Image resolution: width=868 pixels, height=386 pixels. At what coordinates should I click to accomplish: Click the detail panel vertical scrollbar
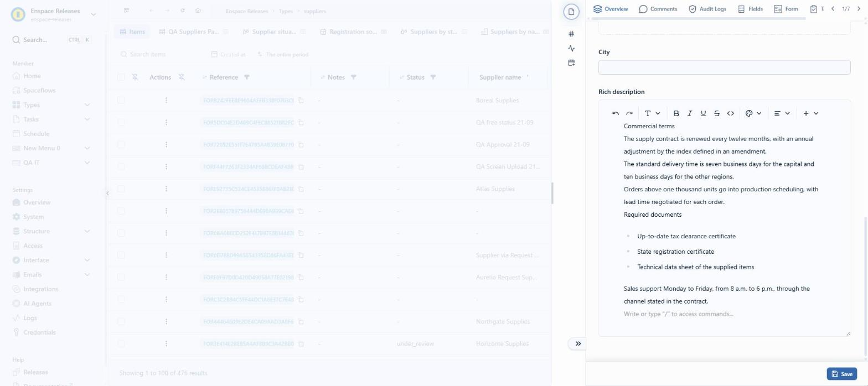tap(865, 286)
